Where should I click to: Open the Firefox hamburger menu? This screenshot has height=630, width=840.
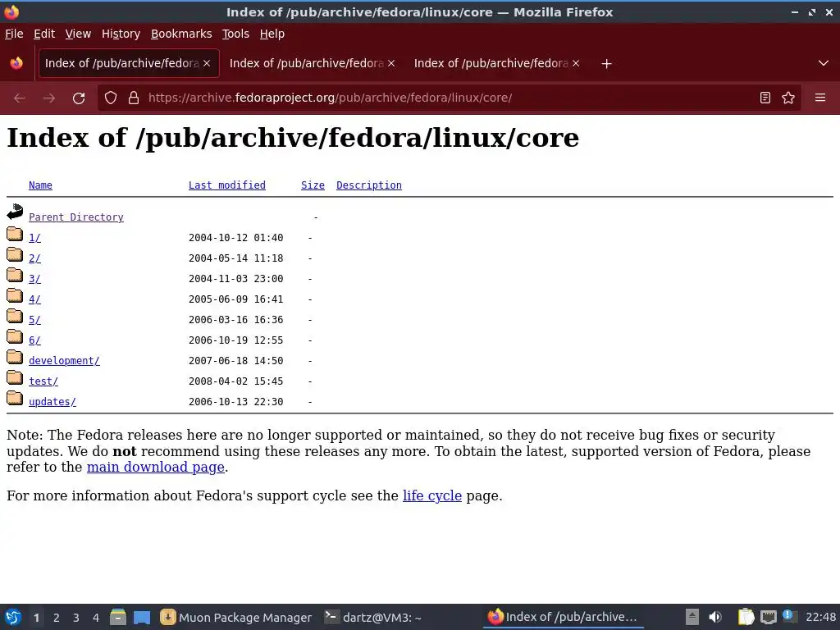pos(820,98)
